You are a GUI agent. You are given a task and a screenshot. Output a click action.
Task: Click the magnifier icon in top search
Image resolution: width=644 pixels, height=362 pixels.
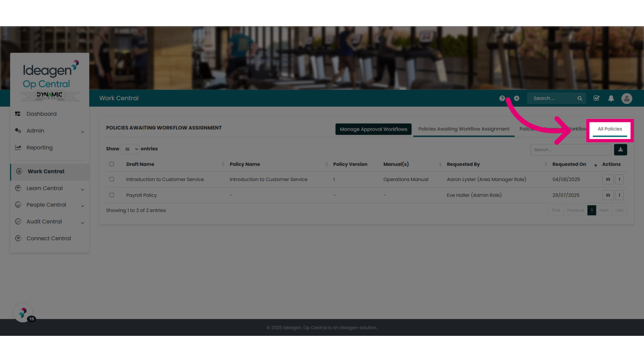580,98
